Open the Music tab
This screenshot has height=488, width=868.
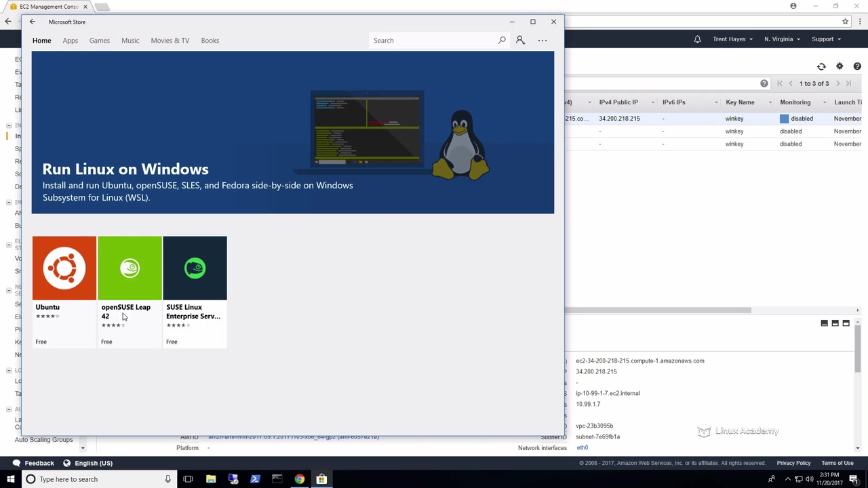[130, 41]
